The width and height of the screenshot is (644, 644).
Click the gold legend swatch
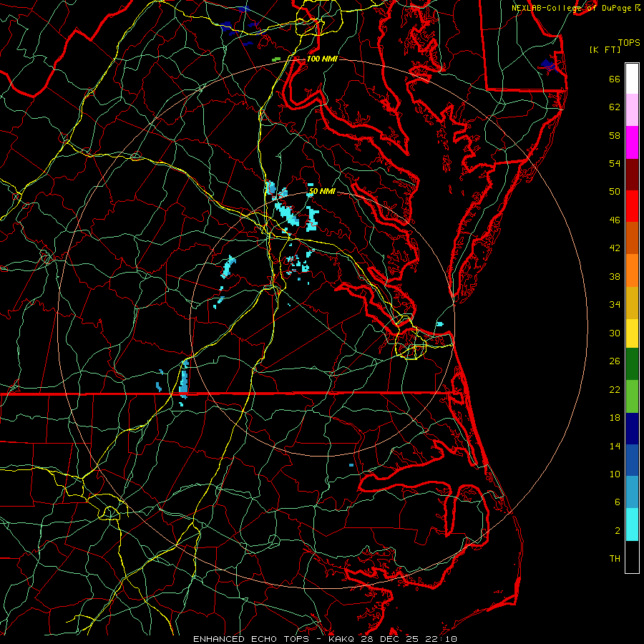632,303
